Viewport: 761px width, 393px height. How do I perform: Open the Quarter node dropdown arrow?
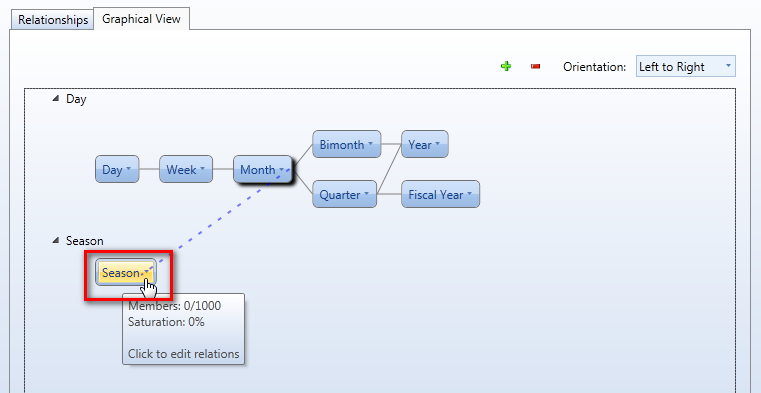(x=366, y=195)
